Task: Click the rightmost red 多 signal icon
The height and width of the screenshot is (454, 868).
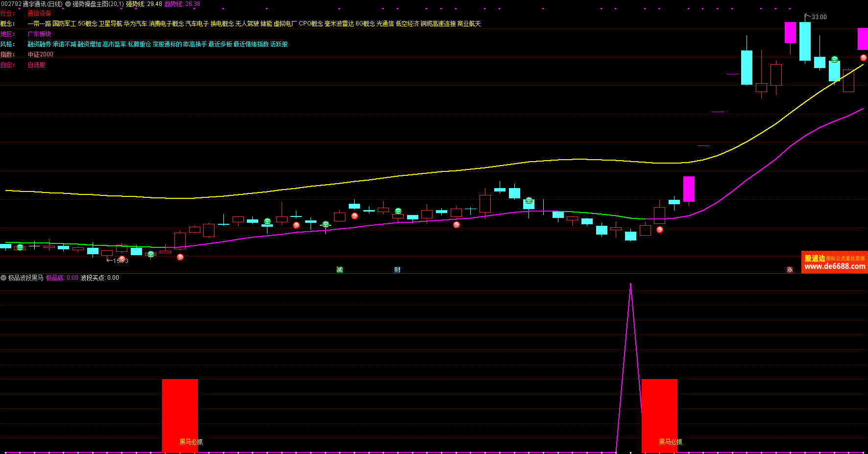Action: point(863,58)
